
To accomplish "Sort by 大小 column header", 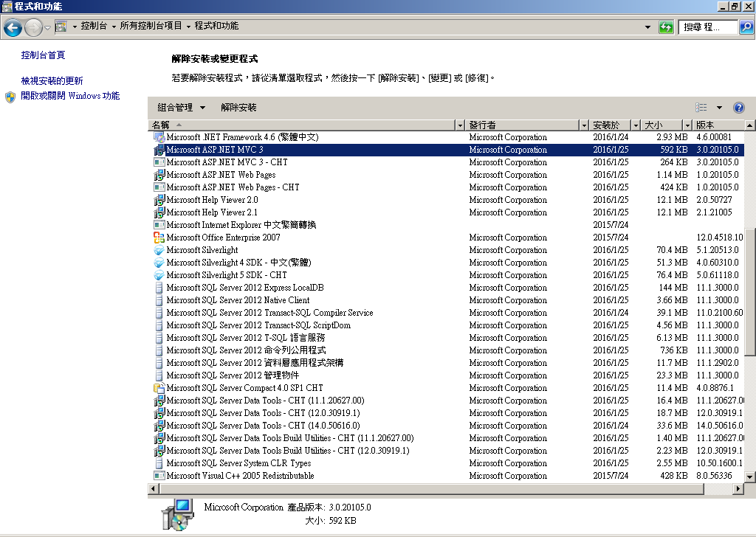I will pyautogui.click(x=662, y=125).
